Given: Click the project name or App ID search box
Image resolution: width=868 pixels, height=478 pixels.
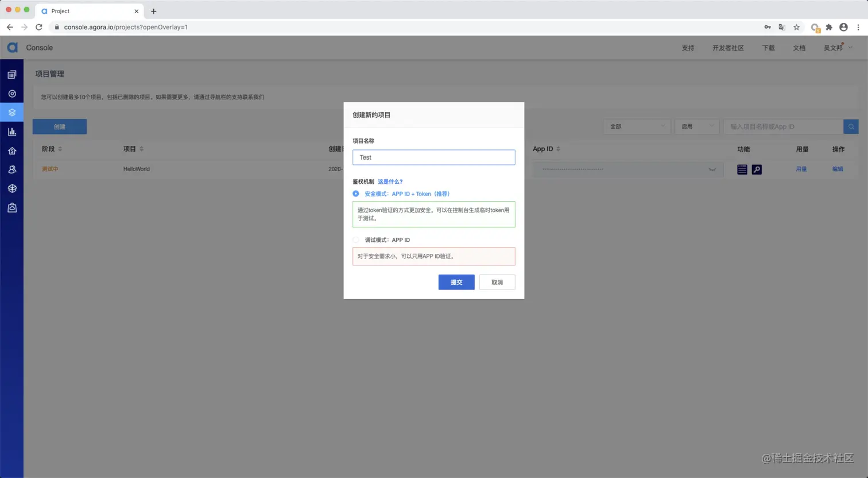Looking at the screenshot, I should coord(784,126).
